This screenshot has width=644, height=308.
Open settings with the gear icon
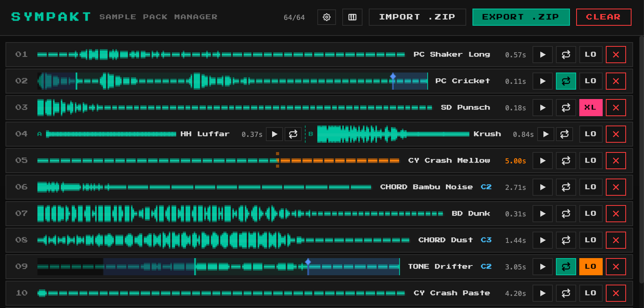click(x=327, y=17)
